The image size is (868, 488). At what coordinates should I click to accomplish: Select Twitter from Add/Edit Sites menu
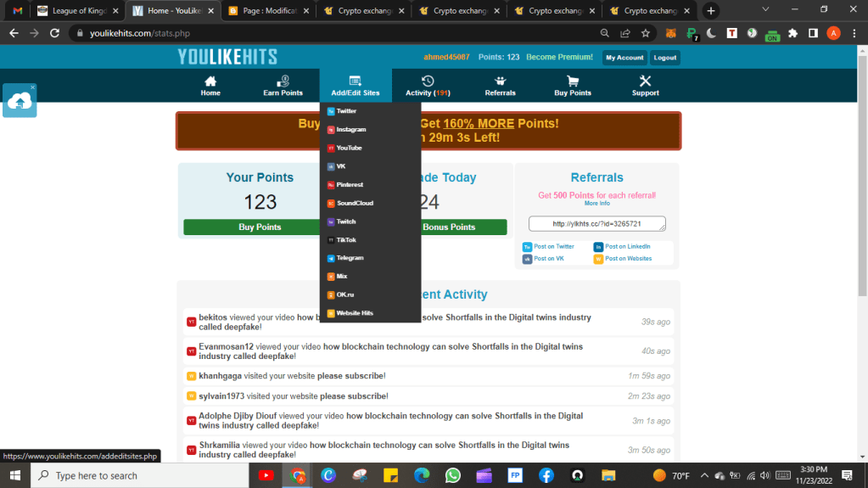346,111
